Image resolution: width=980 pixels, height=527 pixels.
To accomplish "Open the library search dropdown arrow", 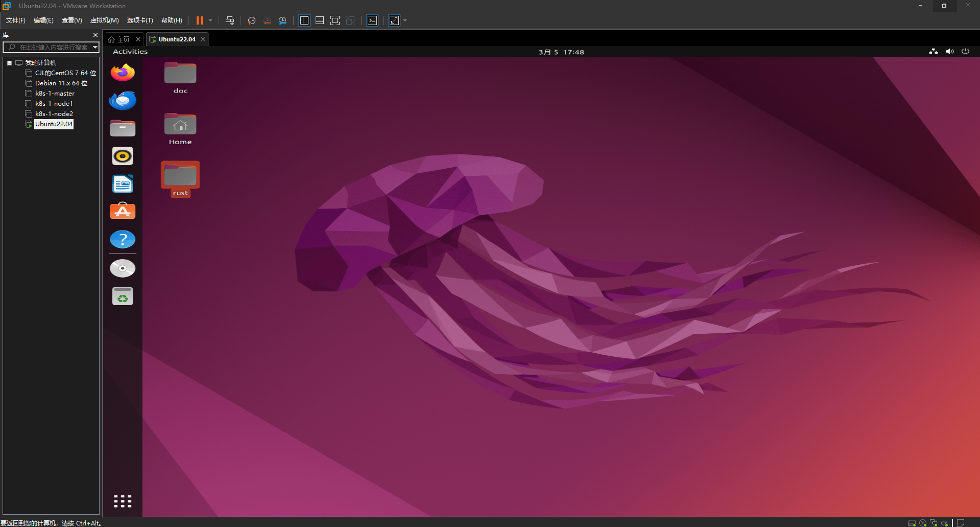I will click(95, 47).
